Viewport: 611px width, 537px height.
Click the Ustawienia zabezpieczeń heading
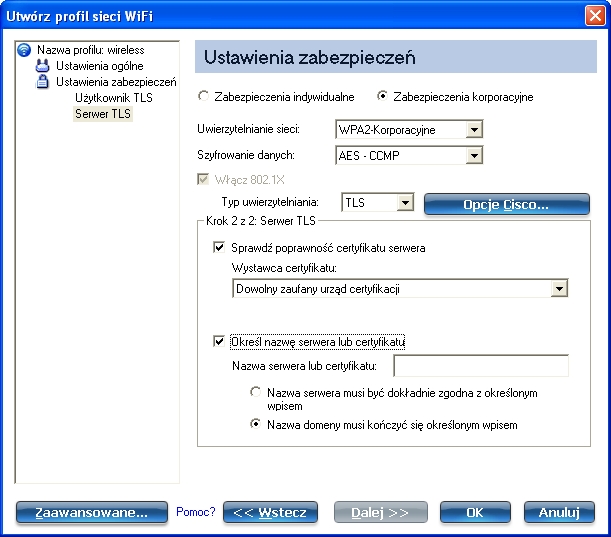pos(310,57)
